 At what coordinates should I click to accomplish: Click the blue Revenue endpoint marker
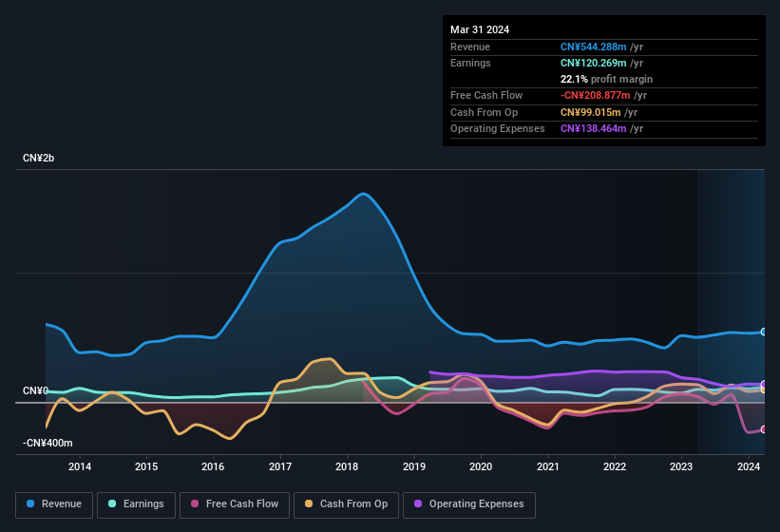(764, 332)
